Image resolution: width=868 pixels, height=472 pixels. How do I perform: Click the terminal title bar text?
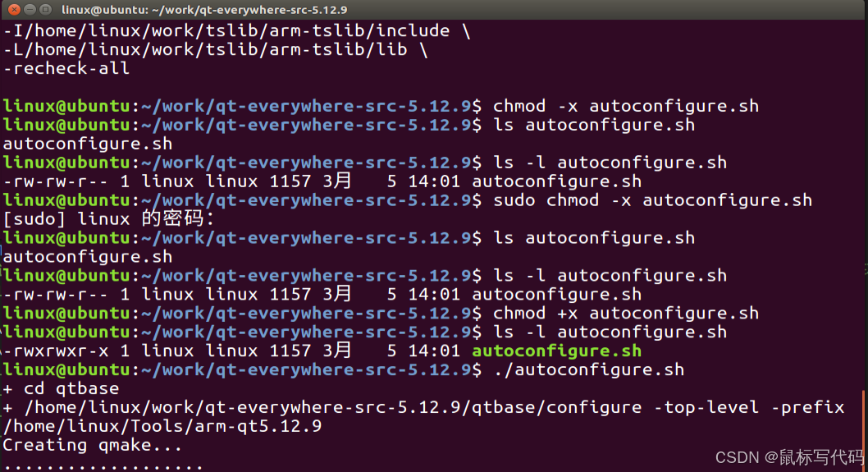(x=204, y=10)
